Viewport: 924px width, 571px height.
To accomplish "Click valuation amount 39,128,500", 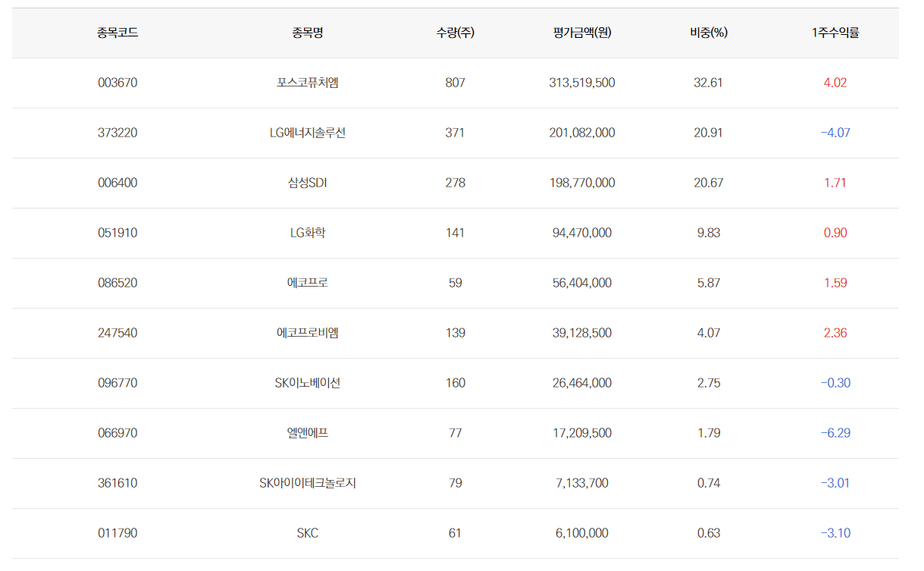I will tap(582, 333).
